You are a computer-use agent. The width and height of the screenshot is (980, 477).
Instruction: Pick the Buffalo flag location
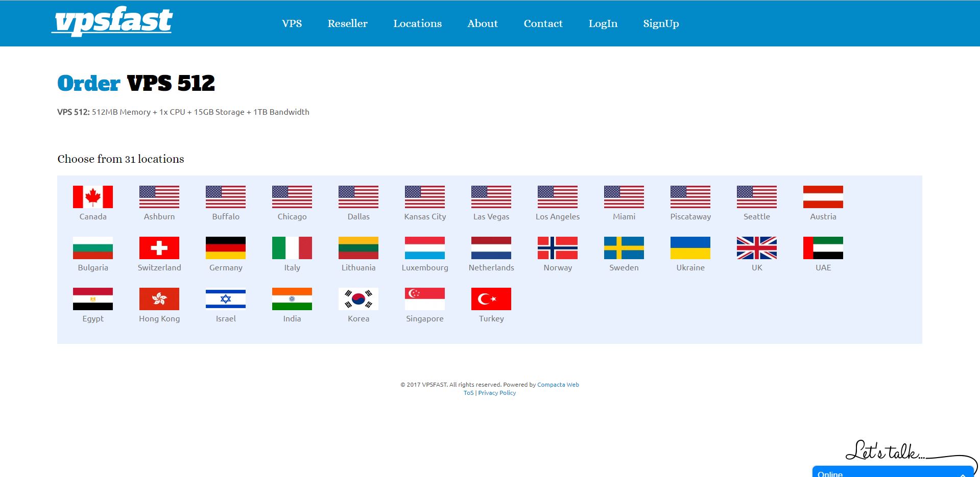(x=226, y=197)
